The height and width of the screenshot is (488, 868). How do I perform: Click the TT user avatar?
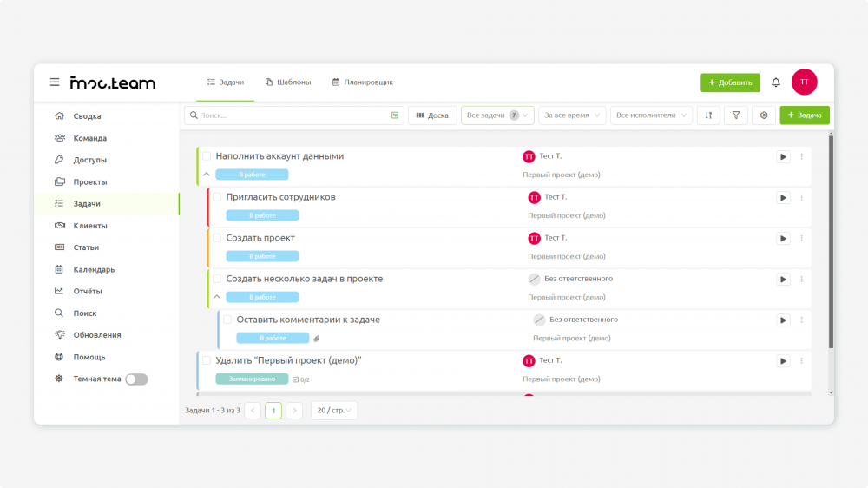tap(804, 82)
